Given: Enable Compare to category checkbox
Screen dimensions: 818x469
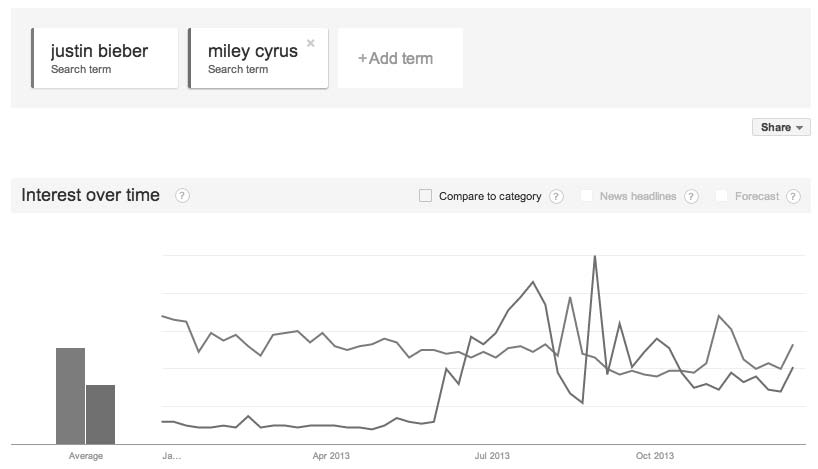Looking at the screenshot, I should tap(425, 196).
